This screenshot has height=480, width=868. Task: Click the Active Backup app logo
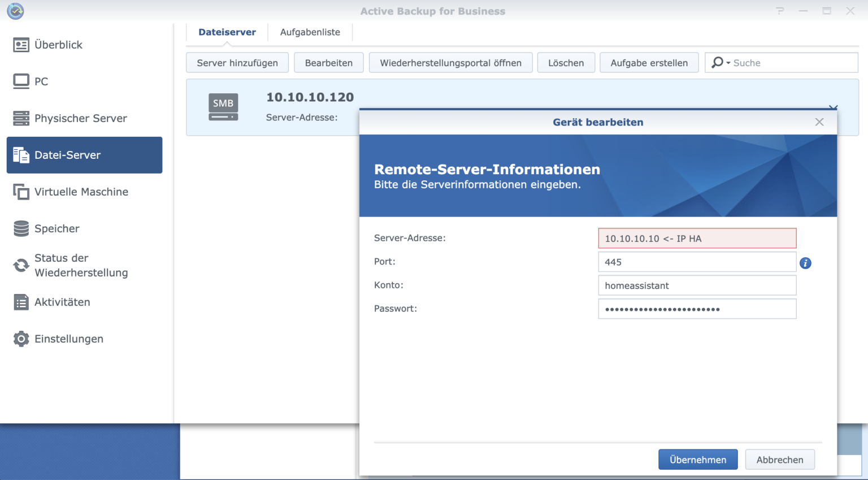coord(15,11)
